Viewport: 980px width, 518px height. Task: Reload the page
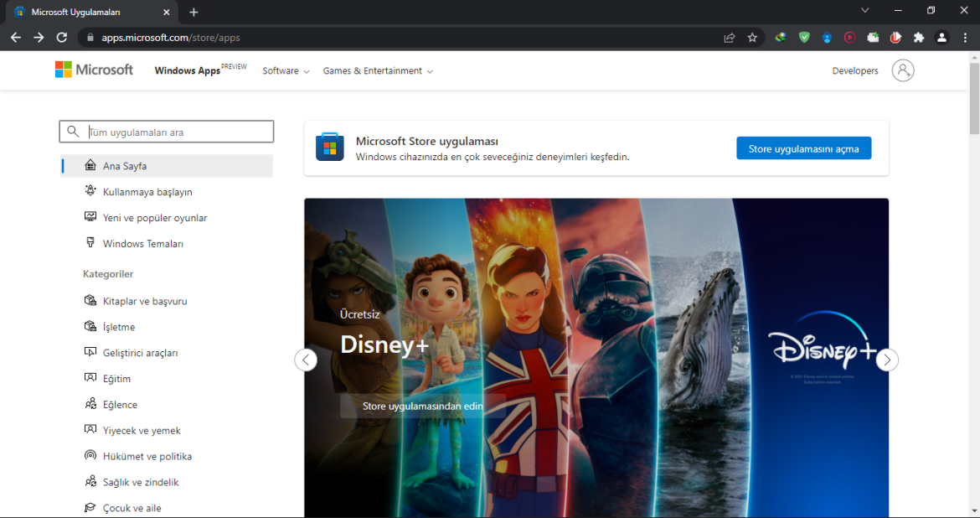62,38
